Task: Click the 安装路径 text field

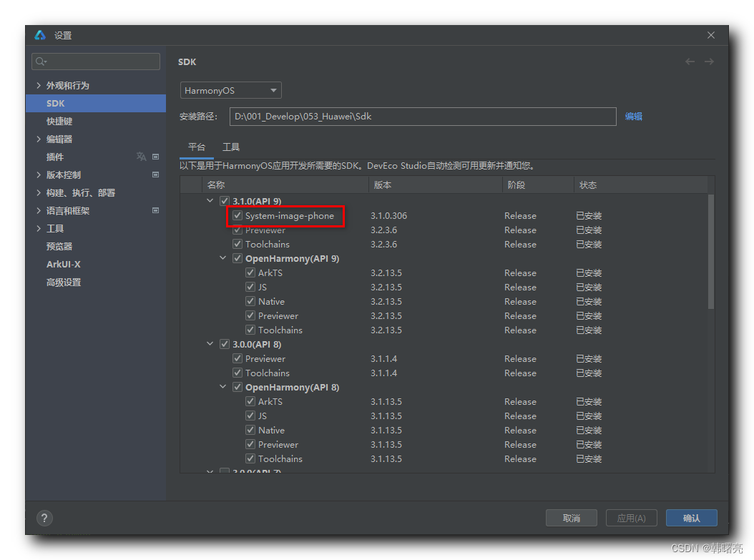Action: [x=423, y=117]
